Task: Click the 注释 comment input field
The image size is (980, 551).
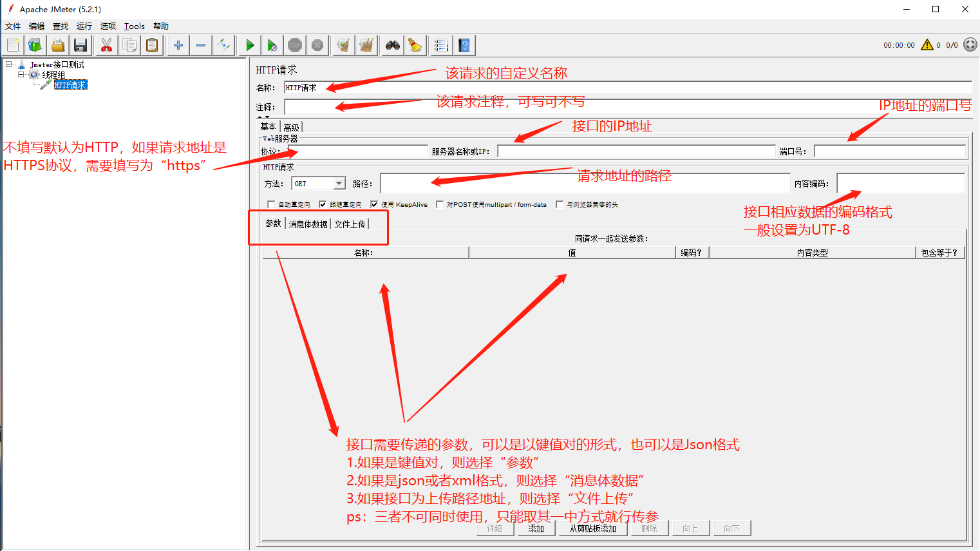Action: coord(628,107)
